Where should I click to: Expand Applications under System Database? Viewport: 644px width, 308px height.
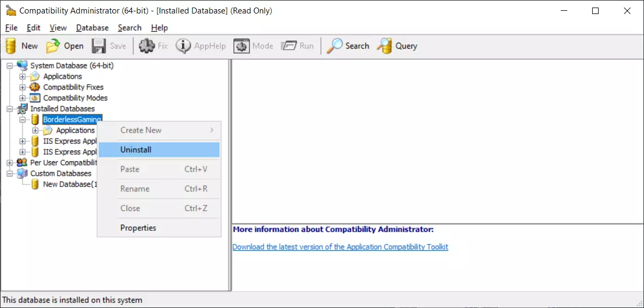coord(22,76)
